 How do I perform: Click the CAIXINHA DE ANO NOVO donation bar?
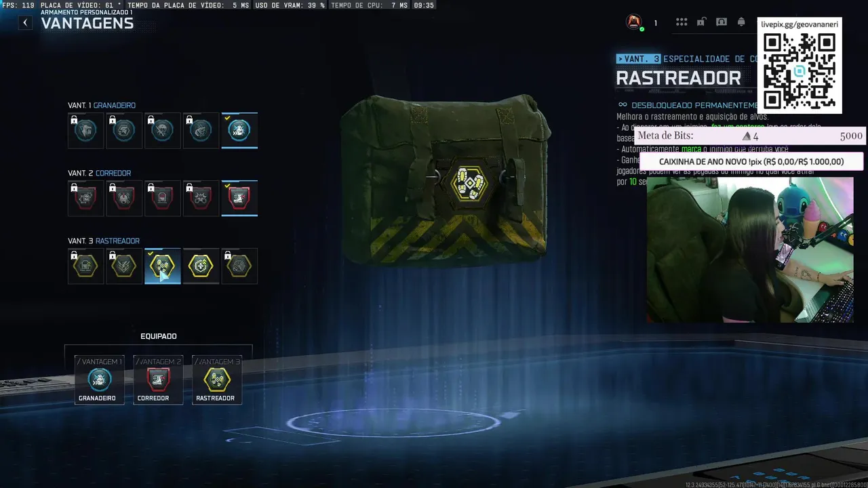[x=751, y=162]
